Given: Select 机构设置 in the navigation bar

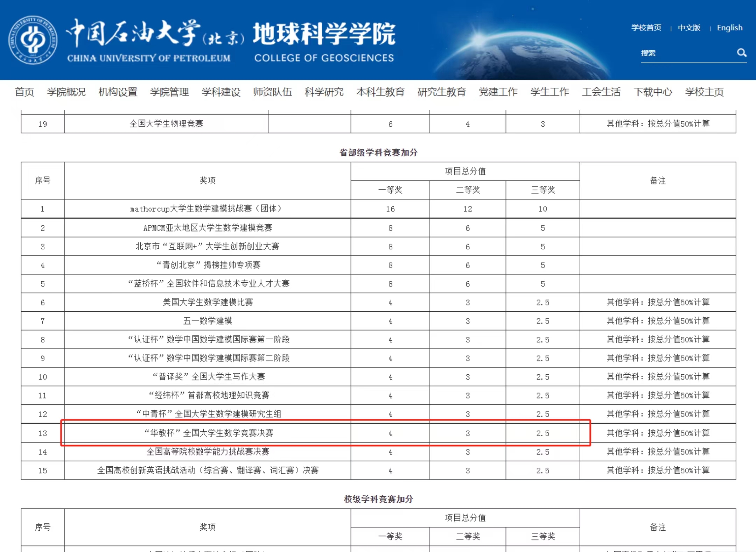Looking at the screenshot, I should tap(117, 92).
